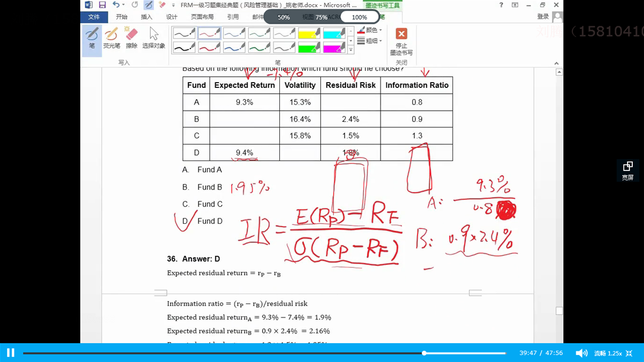Switch to the Insert (插入) ribbon tab
Image resolution: width=644 pixels, height=362 pixels.
click(x=146, y=17)
